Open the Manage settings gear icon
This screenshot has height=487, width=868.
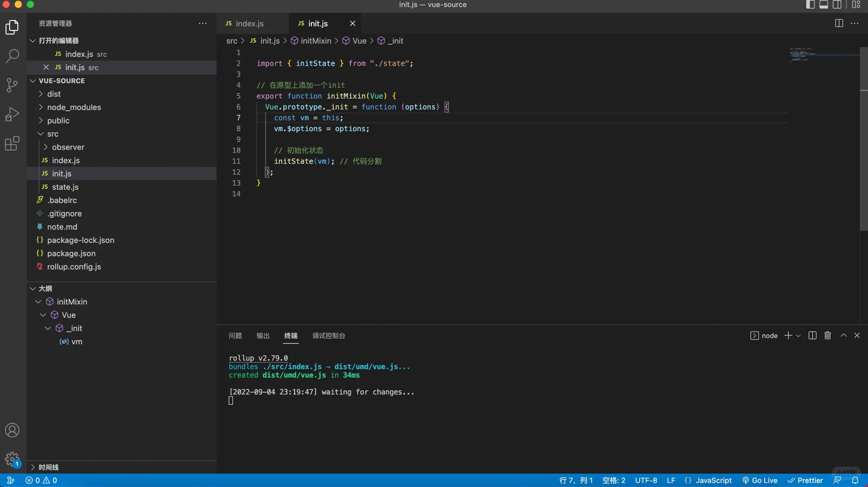tap(12, 459)
